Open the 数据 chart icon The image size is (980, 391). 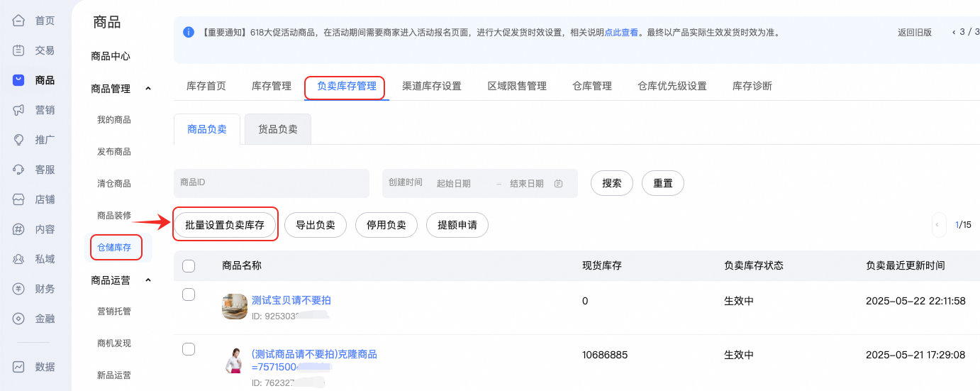pos(18,367)
